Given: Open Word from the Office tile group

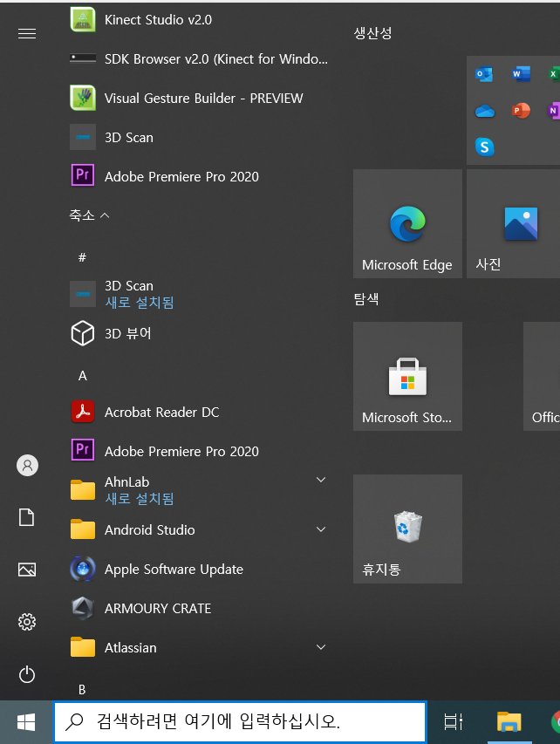Looking at the screenshot, I should click(x=521, y=74).
